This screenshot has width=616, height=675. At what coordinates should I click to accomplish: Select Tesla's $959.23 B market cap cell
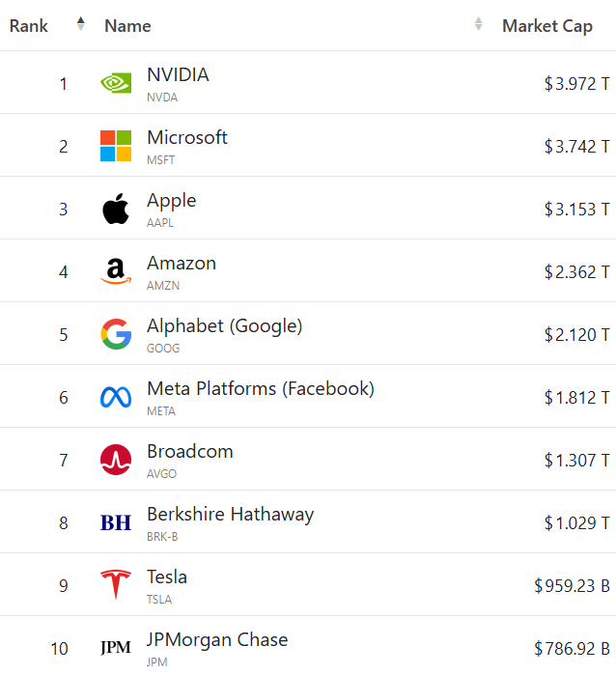572,586
